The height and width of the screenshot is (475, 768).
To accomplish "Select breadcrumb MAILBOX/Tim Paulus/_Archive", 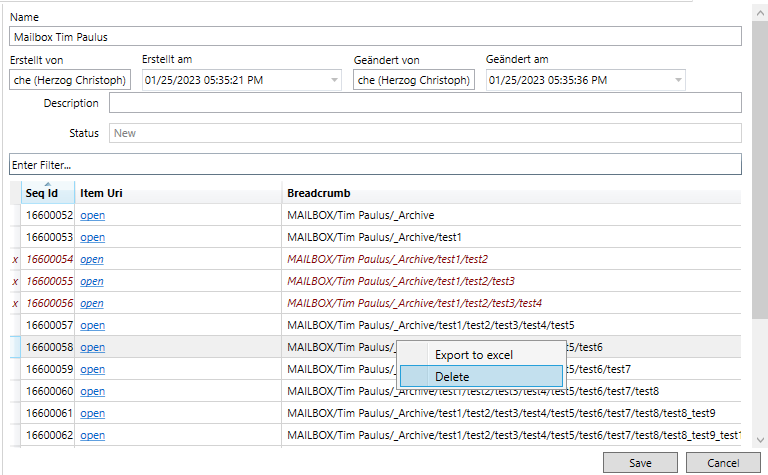I will 360,215.
